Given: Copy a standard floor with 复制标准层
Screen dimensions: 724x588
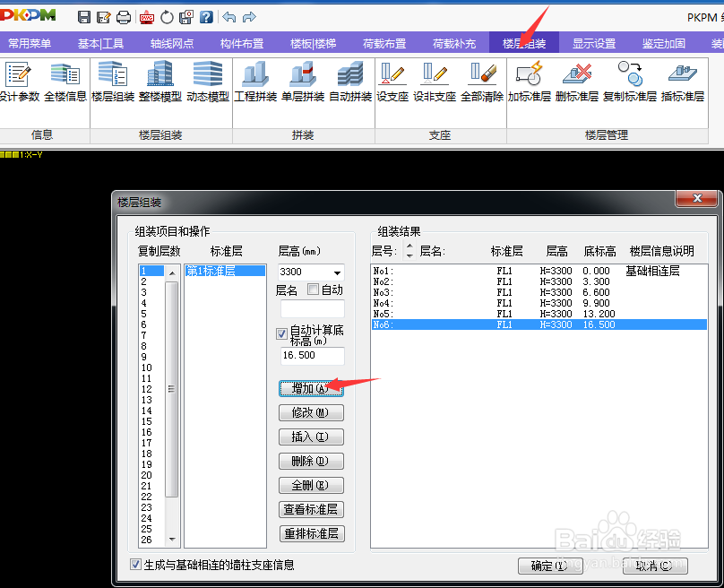Looking at the screenshot, I should coord(630,82).
